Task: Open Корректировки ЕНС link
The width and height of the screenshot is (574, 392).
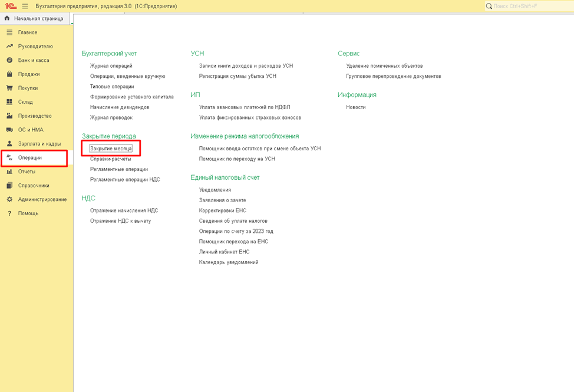Action: [223, 210]
